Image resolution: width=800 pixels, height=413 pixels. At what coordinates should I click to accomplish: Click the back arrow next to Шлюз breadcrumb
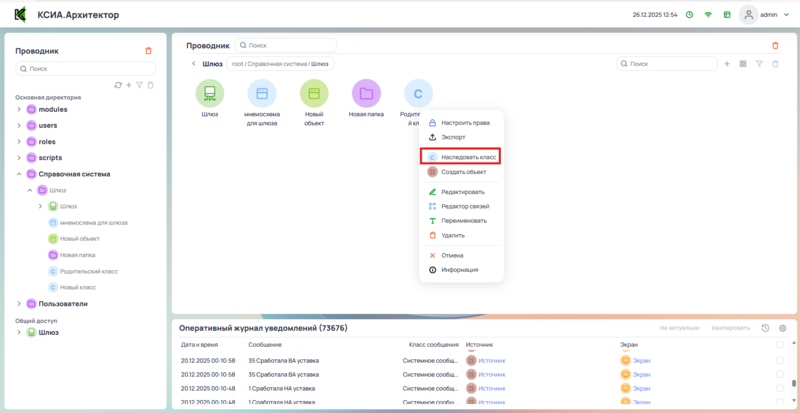tap(192, 64)
